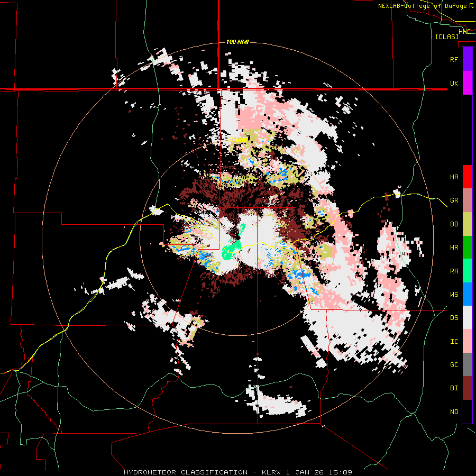This screenshot has width=476, height=476.
Task: Select the gray GC legend swatch
Action: (x=467, y=364)
